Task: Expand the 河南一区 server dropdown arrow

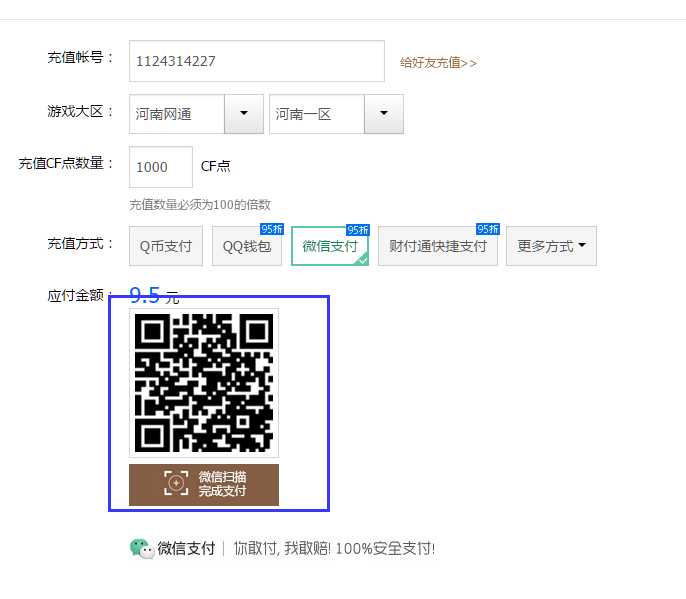Action: click(x=384, y=114)
